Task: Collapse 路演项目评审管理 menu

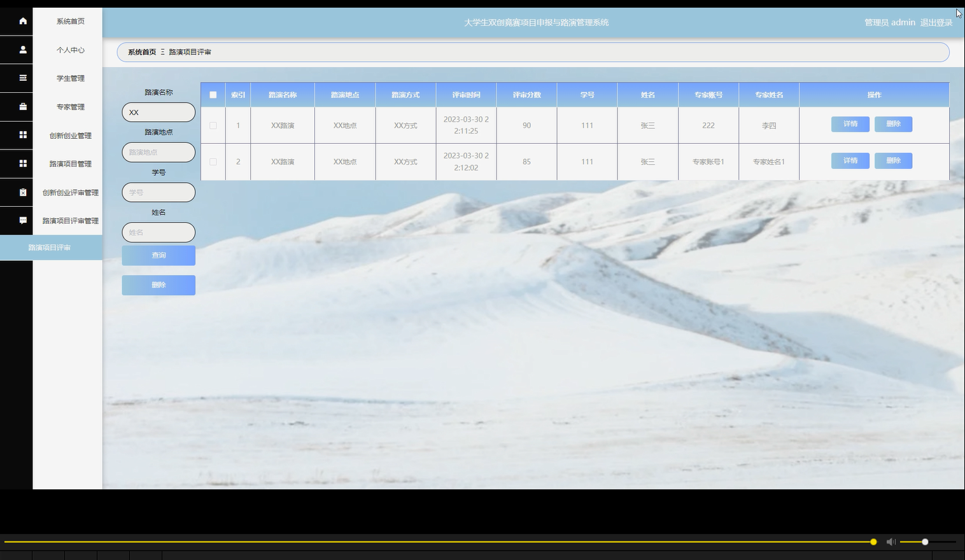Action: (70, 221)
